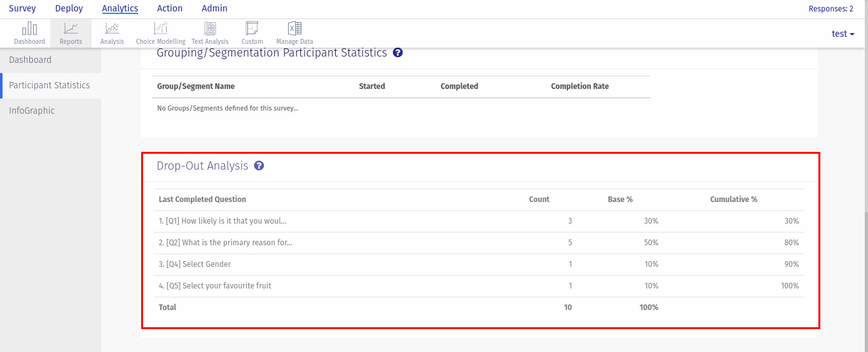Show help for Grouping/Segmentation Participant Statistics

pyautogui.click(x=398, y=53)
